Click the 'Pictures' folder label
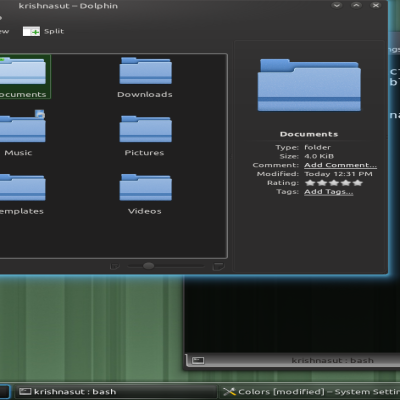The image size is (400, 400). click(x=144, y=153)
